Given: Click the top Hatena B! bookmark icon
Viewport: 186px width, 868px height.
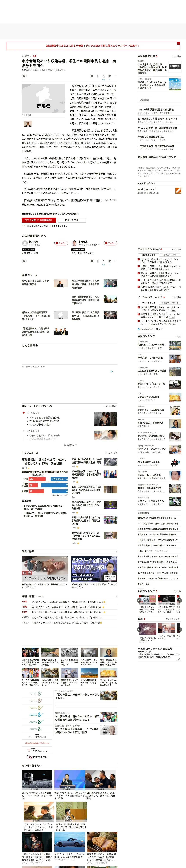Looking at the screenshot, I should pos(109,76).
